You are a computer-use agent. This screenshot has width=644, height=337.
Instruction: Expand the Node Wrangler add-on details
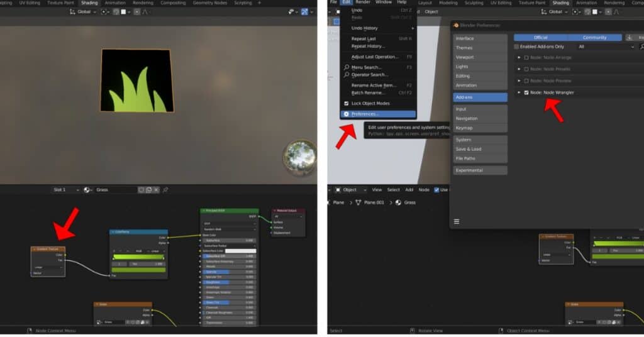click(x=519, y=92)
